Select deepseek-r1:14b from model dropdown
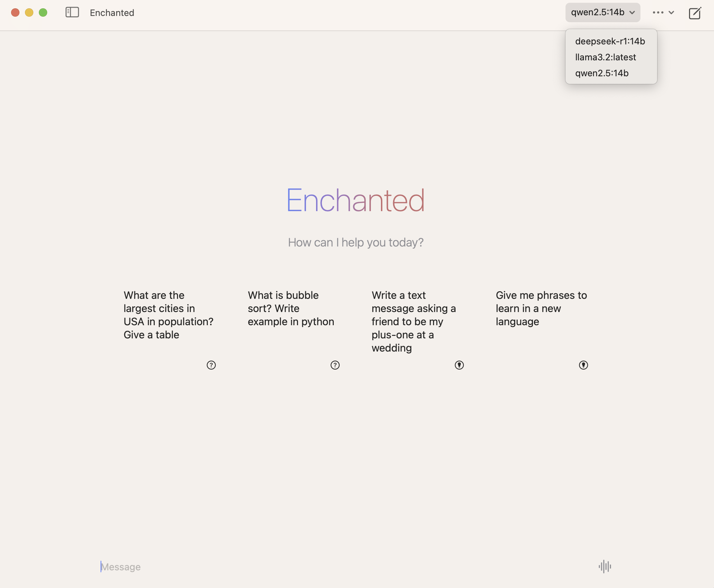The height and width of the screenshot is (588, 714). pyautogui.click(x=610, y=40)
